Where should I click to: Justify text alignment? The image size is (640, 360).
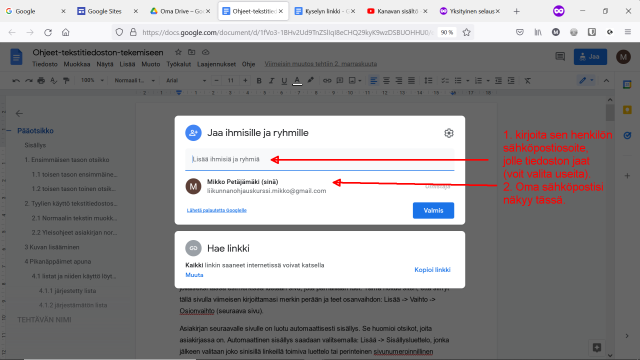click(411, 81)
